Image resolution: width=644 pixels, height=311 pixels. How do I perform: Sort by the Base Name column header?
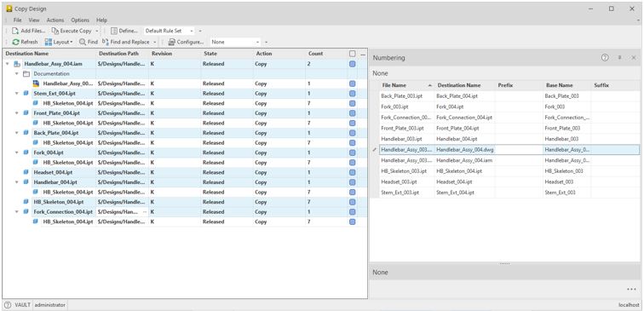pos(566,85)
